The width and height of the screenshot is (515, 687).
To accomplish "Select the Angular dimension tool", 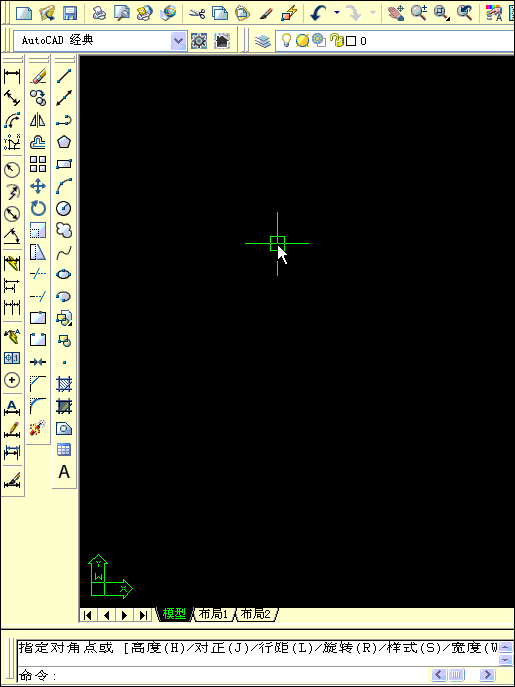I will [12, 237].
